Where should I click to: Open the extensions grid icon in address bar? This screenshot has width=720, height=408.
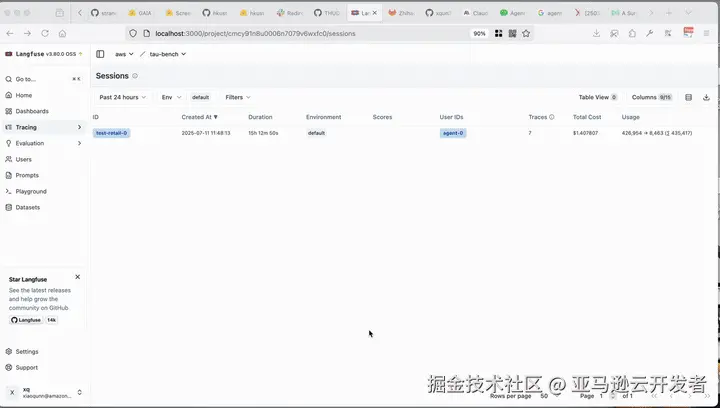click(x=498, y=34)
